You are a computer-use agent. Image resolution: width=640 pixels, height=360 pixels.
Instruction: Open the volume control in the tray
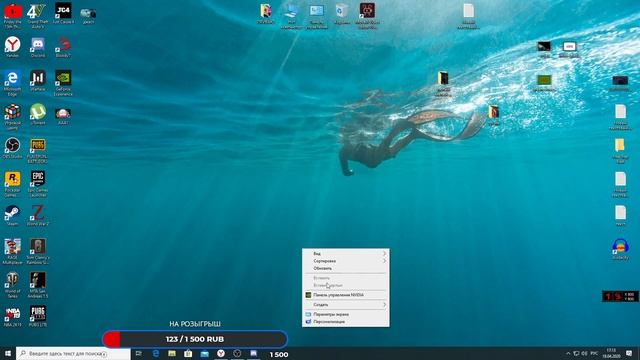[584, 353]
